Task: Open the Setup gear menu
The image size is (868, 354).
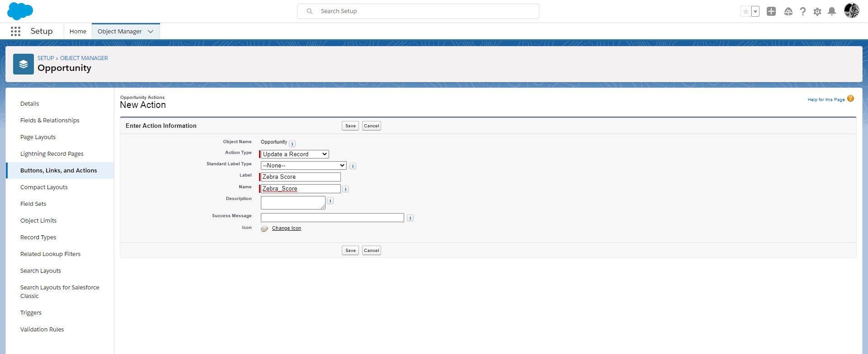Action: click(x=817, y=11)
